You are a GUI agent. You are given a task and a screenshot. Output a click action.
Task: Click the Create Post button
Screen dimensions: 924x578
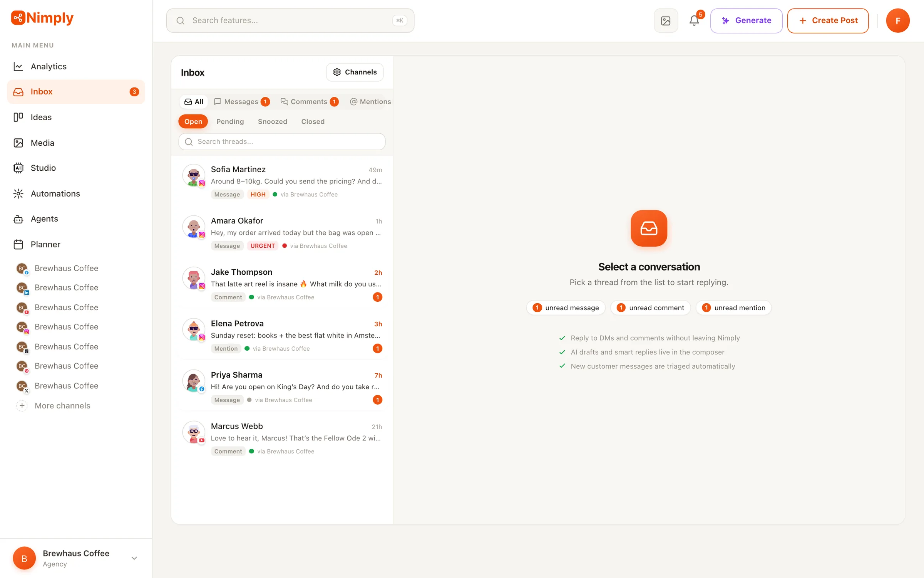[x=828, y=20]
